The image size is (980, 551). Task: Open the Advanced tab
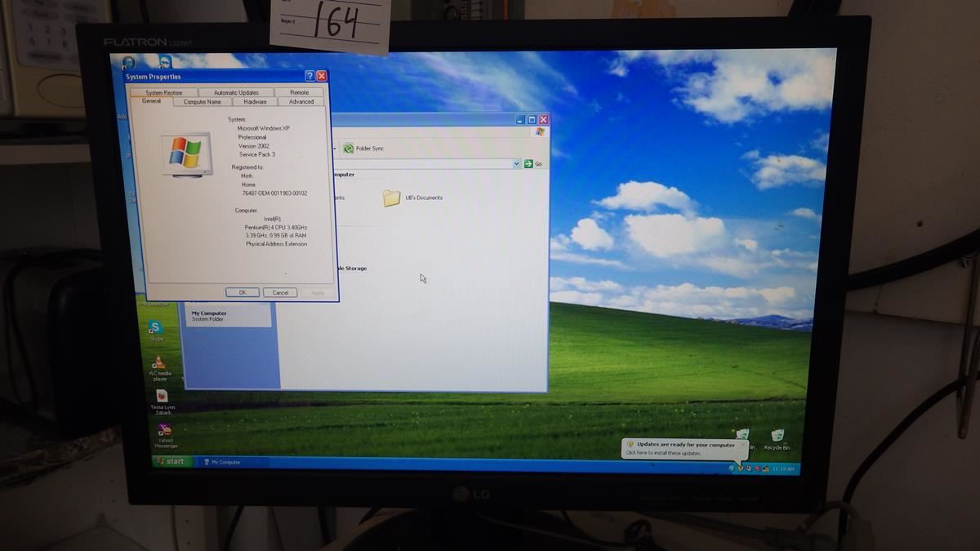pyautogui.click(x=301, y=102)
